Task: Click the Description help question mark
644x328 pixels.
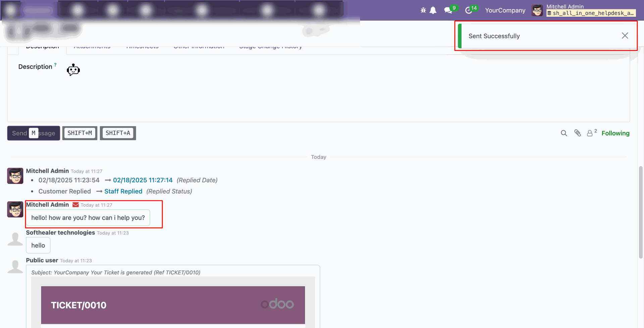Action: 55,64
